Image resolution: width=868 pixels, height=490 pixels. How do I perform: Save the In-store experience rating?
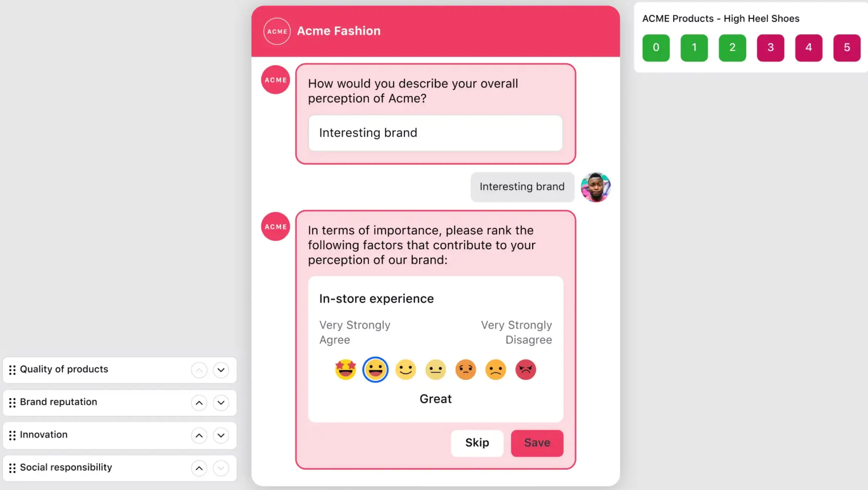(537, 443)
